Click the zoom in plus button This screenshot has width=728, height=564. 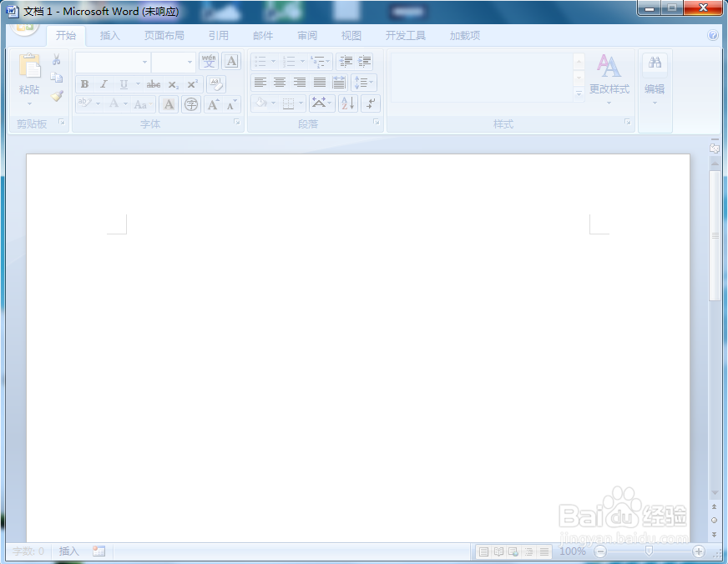pyautogui.click(x=698, y=551)
